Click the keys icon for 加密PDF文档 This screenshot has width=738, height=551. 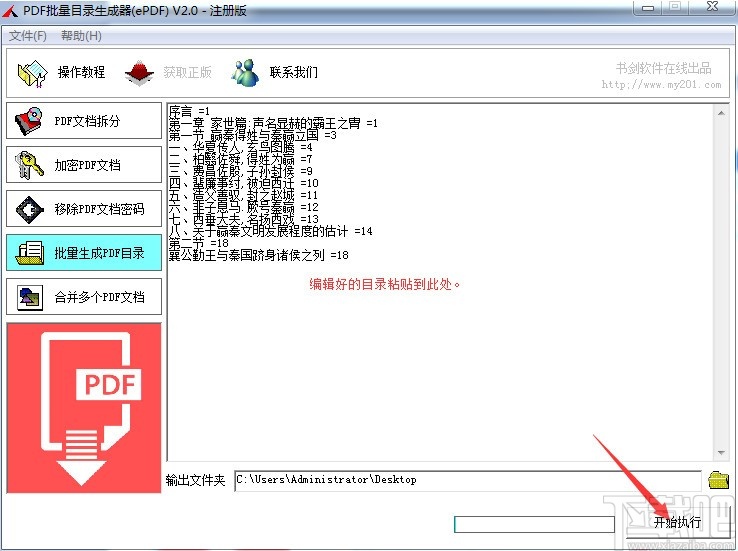tap(29, 165)
